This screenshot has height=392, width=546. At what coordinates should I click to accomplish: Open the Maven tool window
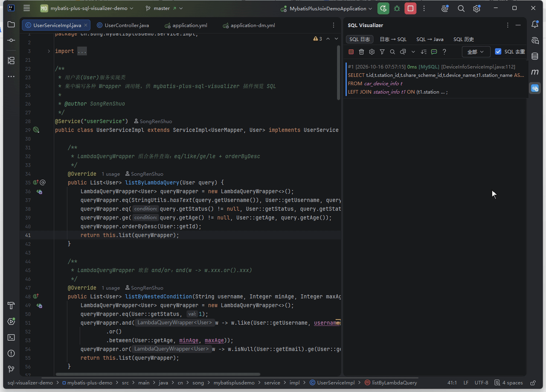[x=535, y=72]
